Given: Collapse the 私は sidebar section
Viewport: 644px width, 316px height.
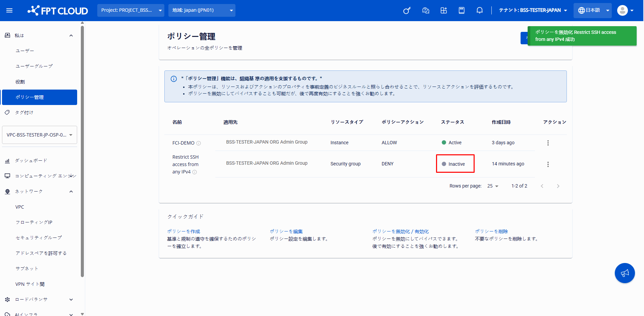Looking at the screenshot, I should pos(71,36).
